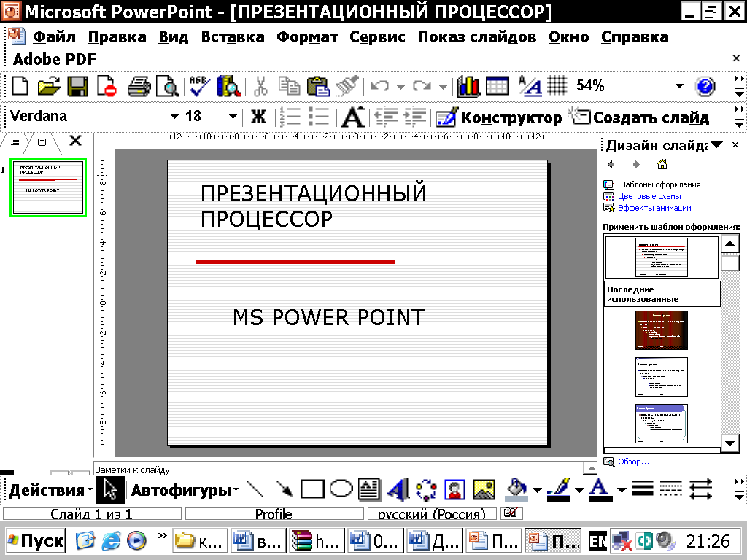Launch Internet Explorer from the taskbar
747x560 pixels.
[x=111, y=540]
